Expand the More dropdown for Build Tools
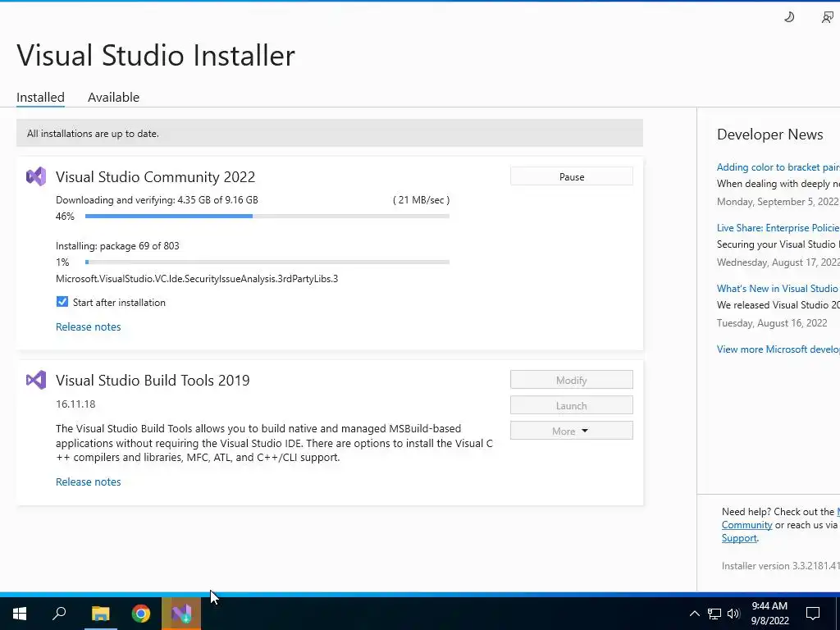The width and height of the screenshot is (840, 630). pyautogui.click(x=571, y=431)
